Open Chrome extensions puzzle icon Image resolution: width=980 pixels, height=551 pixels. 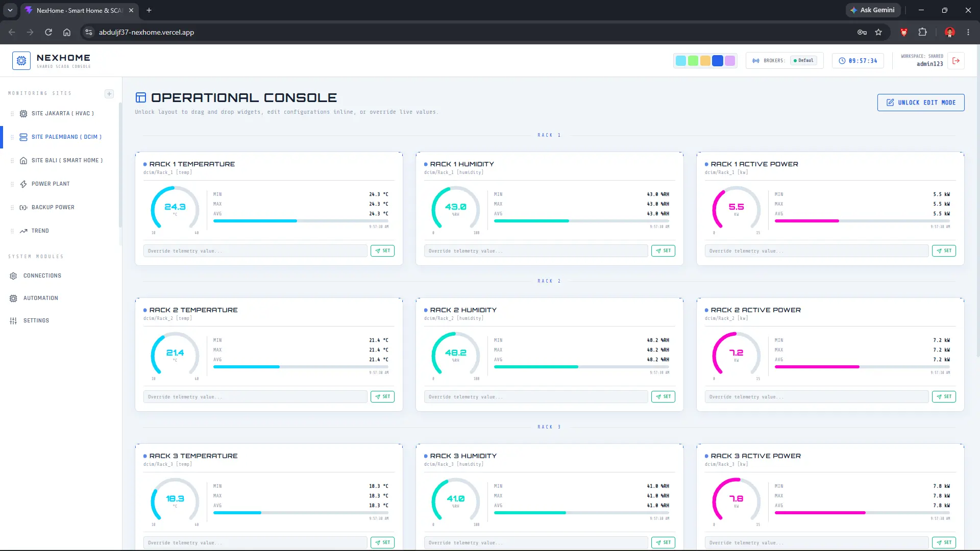[922, 32]
